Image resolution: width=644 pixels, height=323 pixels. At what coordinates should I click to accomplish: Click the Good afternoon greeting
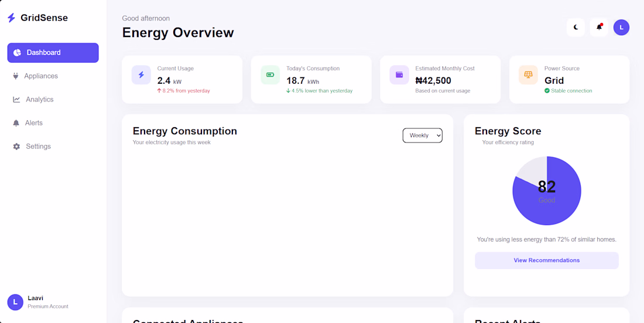146,18
